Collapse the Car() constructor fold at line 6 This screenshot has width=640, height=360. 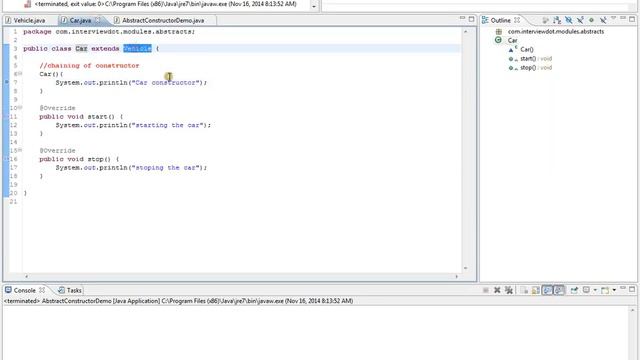tap(20, 73)
